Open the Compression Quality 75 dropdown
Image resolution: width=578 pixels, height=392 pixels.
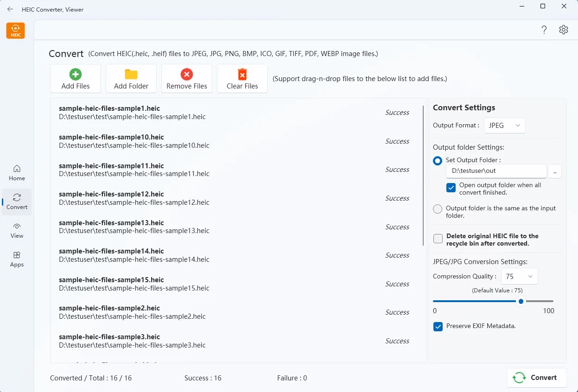pos(520,277)
